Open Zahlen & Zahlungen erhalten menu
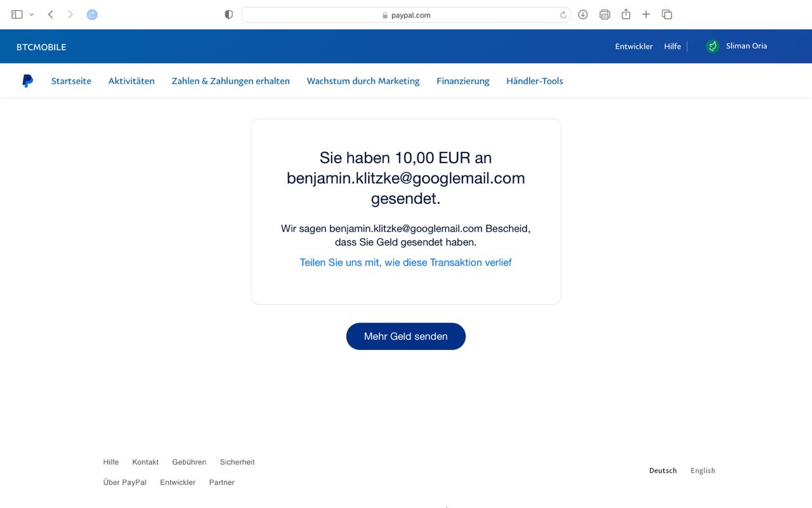Viewport: 812px width, 508px height. (x=230, y=81)
